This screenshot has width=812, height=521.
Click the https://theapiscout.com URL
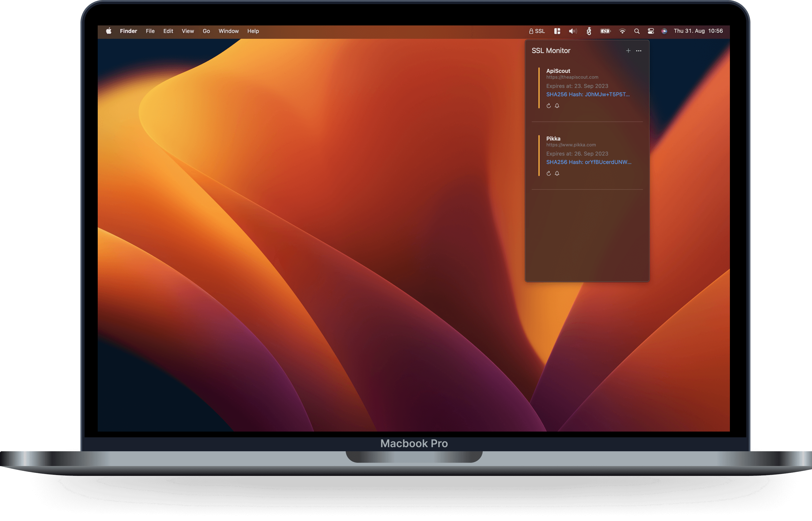click(572, 77)
